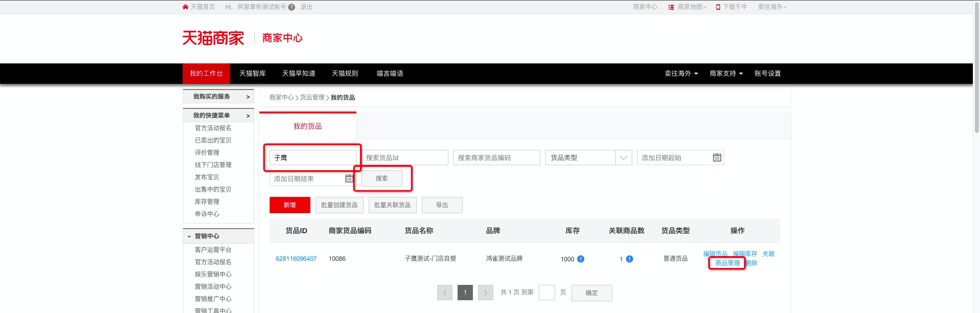This screenshot has height=313, width=980.
Task: Open 商家地图 dropdown in top bar
Action: pyautogui.click(x=692, y=7)
